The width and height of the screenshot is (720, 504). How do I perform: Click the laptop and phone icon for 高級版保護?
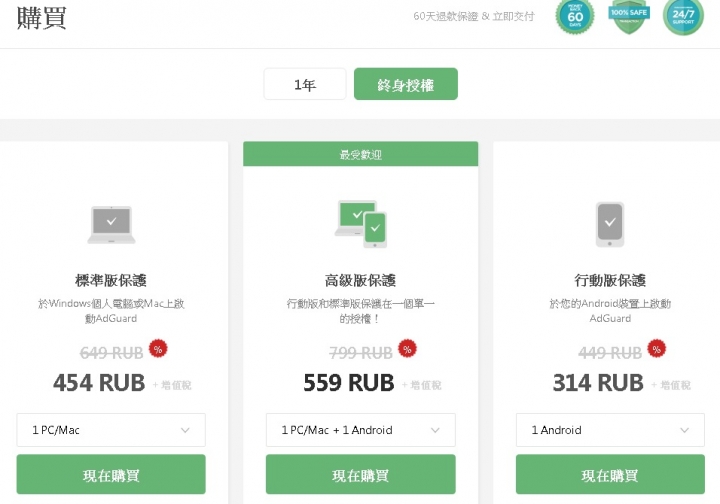pyautogui.click(x=361, y=224)
